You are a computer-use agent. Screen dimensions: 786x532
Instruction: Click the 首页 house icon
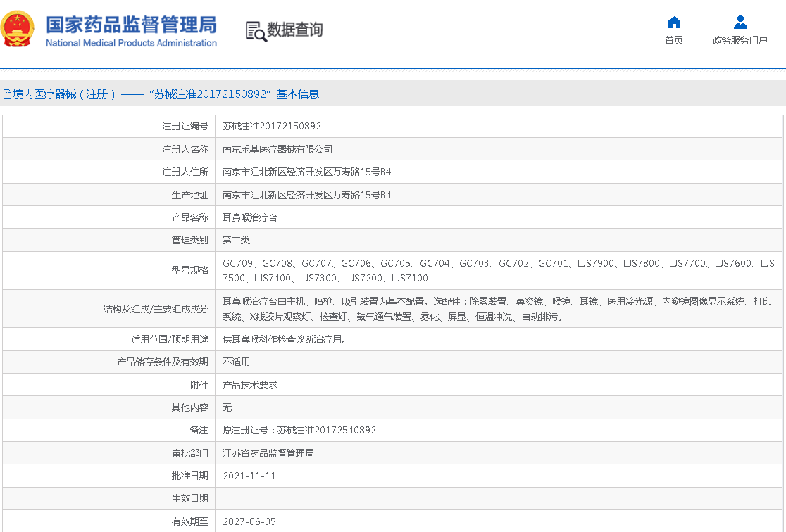[x=674, y=23]
